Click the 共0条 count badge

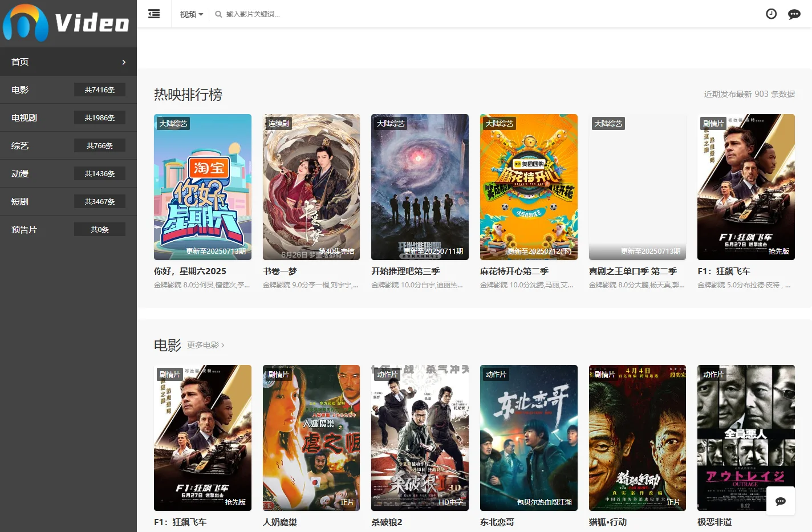pos(100,229)
